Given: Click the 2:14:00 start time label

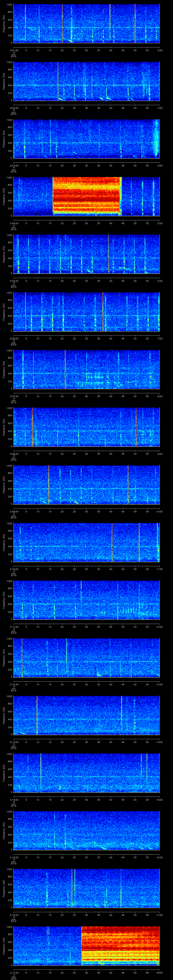Looking at the screenshot, I should [x=14, y=800].
